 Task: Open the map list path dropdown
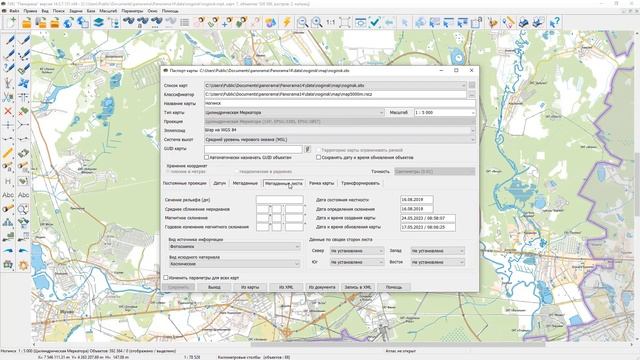(x=463, y=86)
